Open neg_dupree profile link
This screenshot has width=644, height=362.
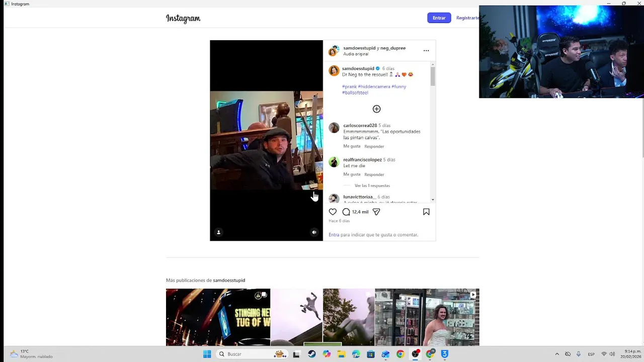[x=393, y=48]
